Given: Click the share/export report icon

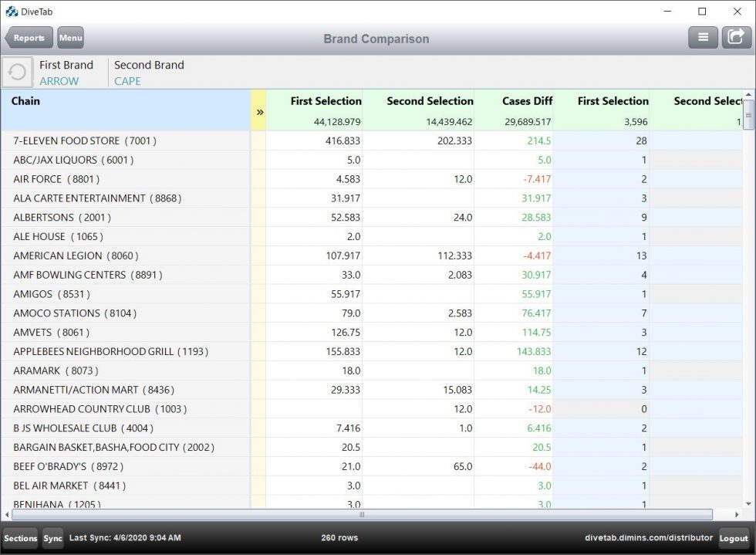Looking at the screenshot, I should [x=736, y=37].
